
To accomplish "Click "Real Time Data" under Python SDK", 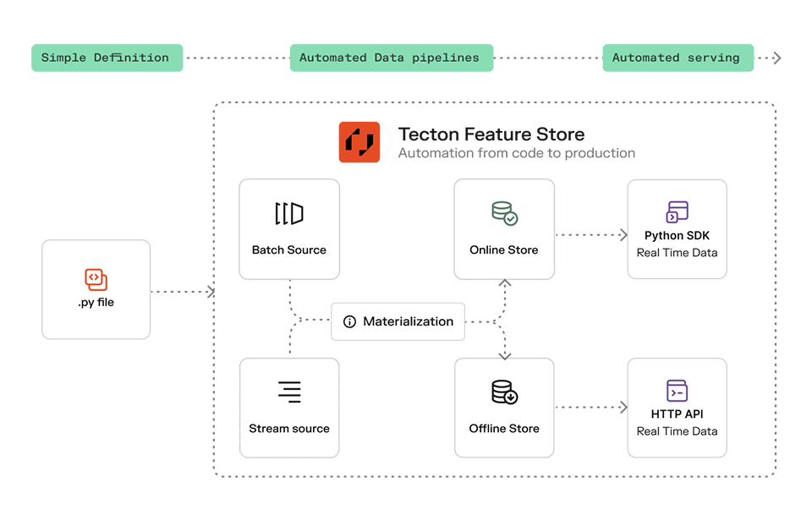I will pos(677,253).
